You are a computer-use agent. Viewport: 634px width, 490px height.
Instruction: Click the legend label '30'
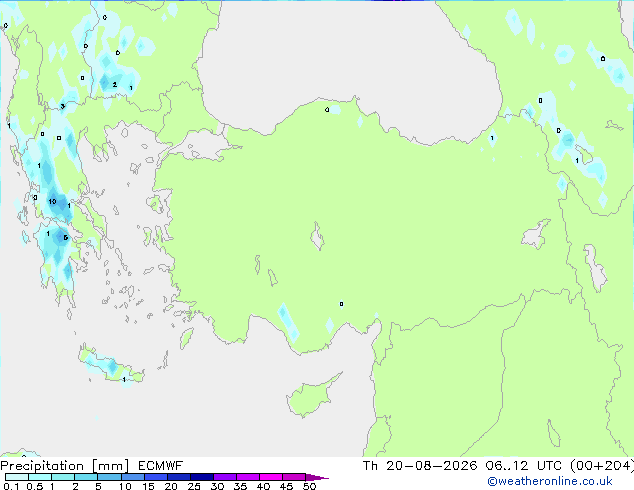[x=217, y=486]
